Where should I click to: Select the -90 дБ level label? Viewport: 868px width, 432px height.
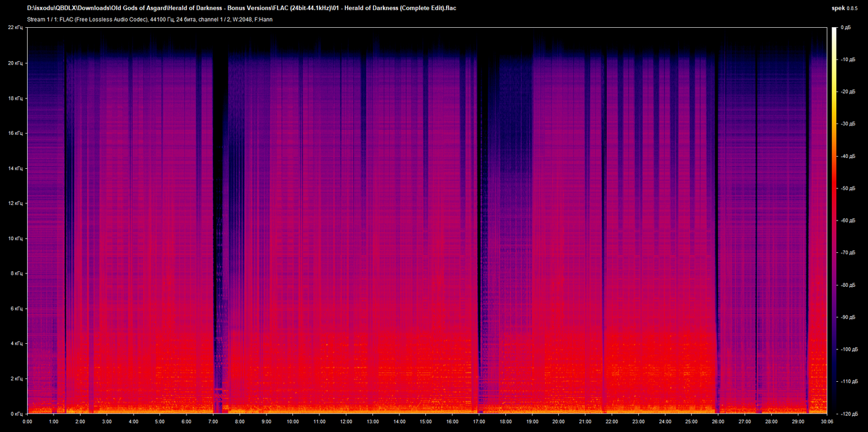pos(848,317)
